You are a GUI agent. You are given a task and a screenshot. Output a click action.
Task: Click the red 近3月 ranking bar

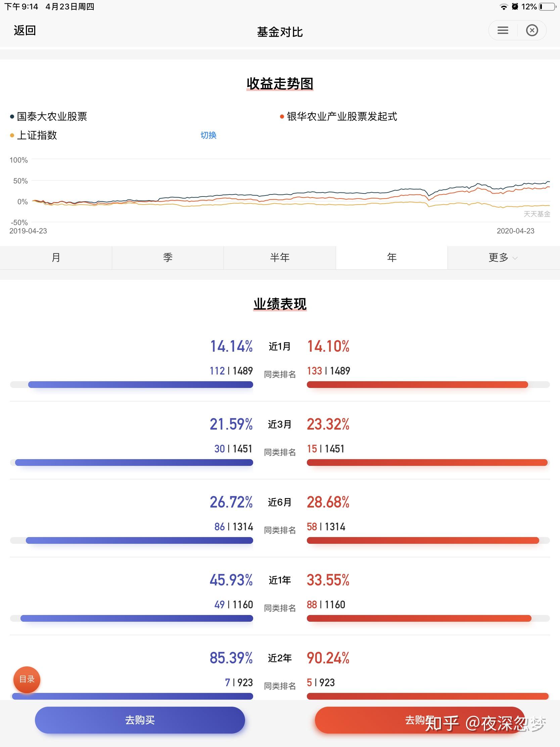pyautogui.click(x=427, y=463)
